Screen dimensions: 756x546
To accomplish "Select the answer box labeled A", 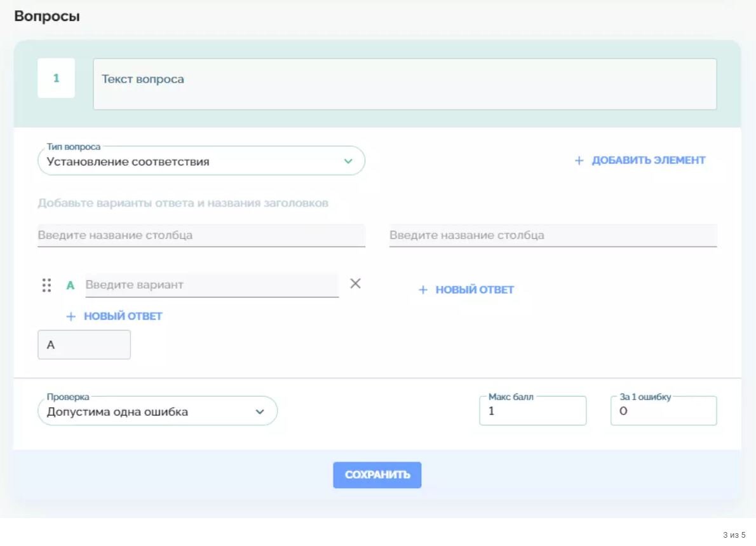I will (84, 344).
